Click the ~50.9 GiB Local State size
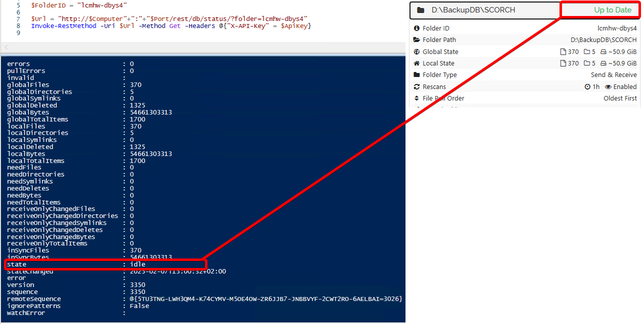Image resolution: width=644 pixels, height=324 pixels. (622, 63)
